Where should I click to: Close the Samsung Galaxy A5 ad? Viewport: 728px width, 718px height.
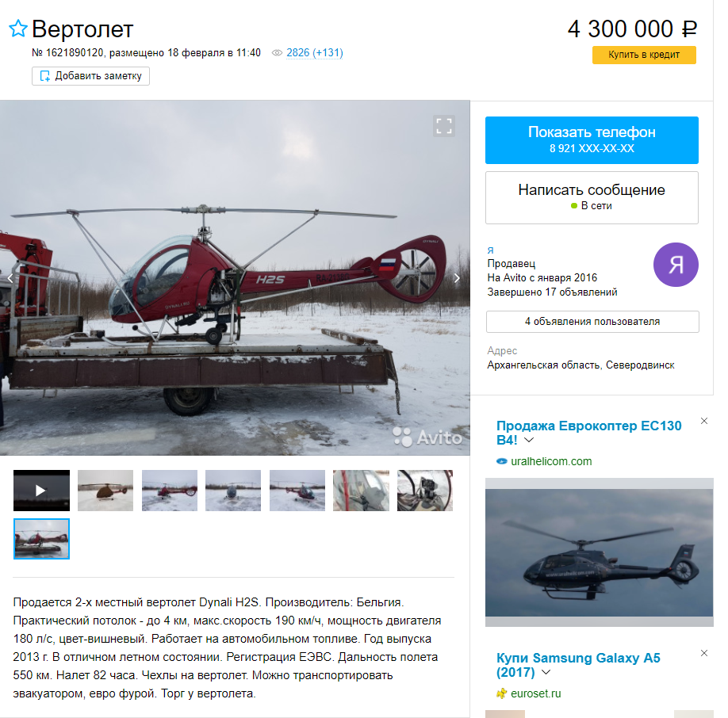point(704,653)
